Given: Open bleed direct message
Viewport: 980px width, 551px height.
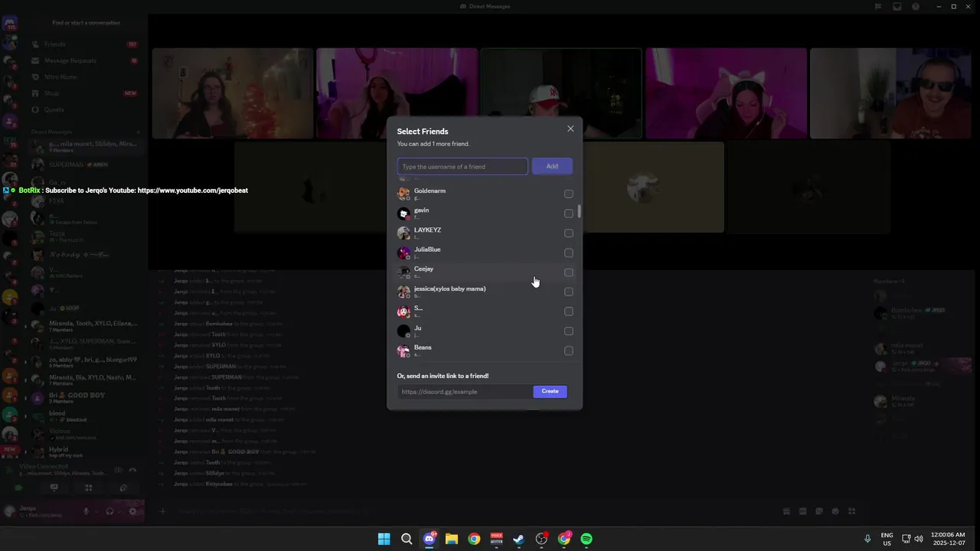Looking at the screenshot, I should click(84, 416).
